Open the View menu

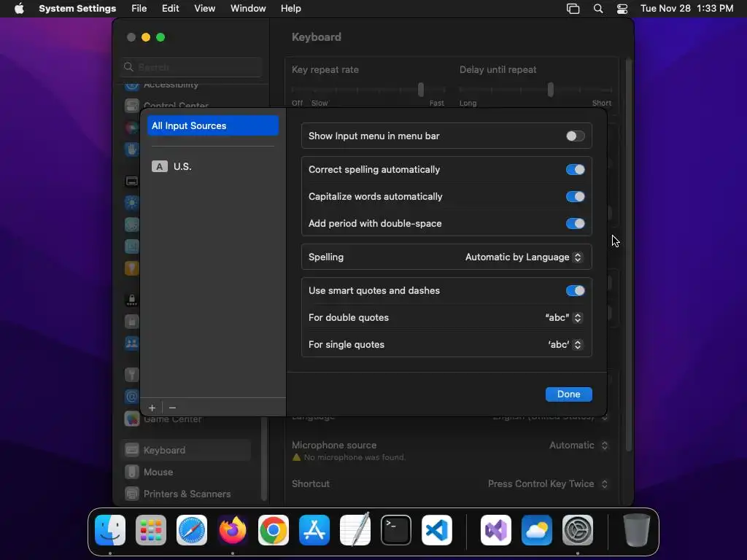pyautogui.click(x=204, y=9)
